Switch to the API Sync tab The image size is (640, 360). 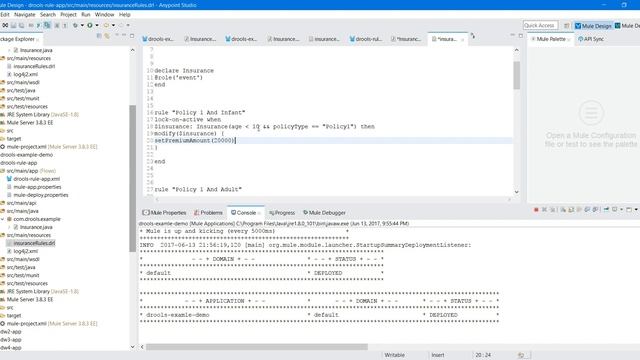[591, 39]
